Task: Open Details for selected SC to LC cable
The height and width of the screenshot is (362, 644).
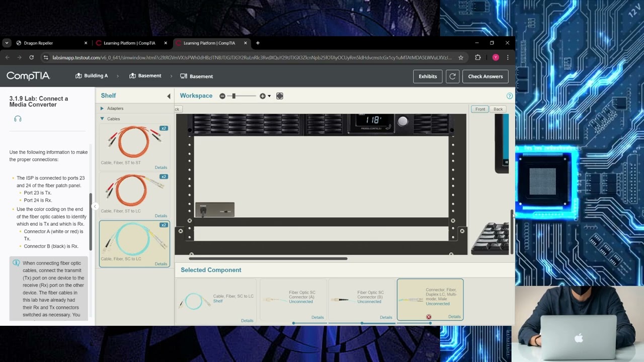Action: (247, 321)
